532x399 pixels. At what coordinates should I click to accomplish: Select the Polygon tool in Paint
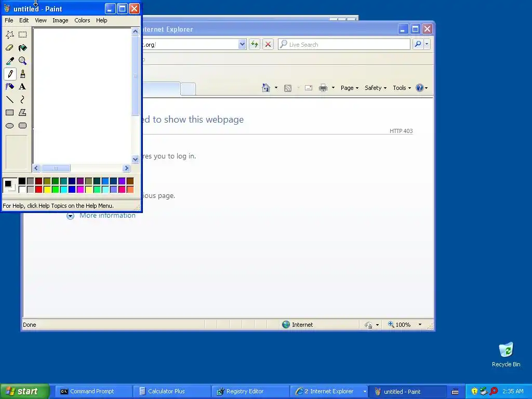point(22,112)
